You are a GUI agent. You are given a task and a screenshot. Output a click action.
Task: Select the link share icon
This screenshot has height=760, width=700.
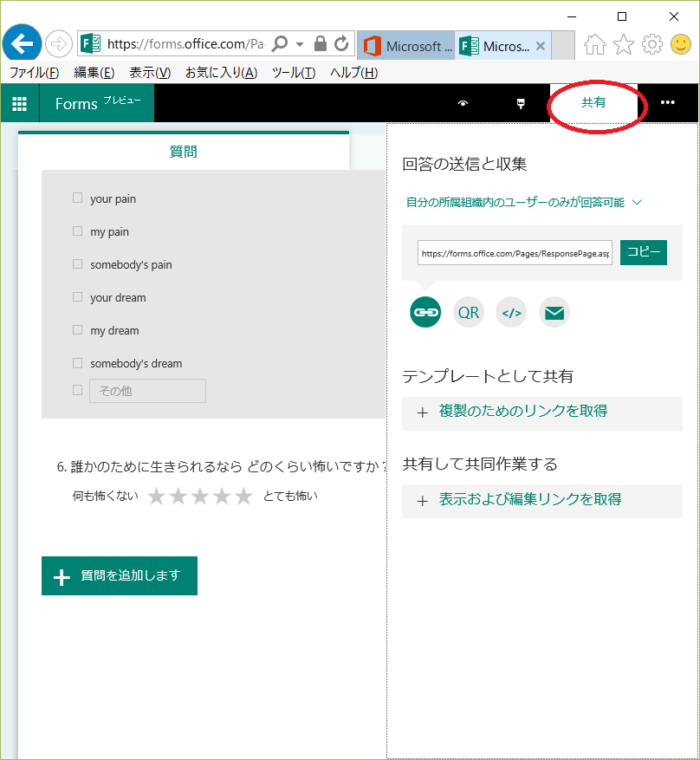425,313
